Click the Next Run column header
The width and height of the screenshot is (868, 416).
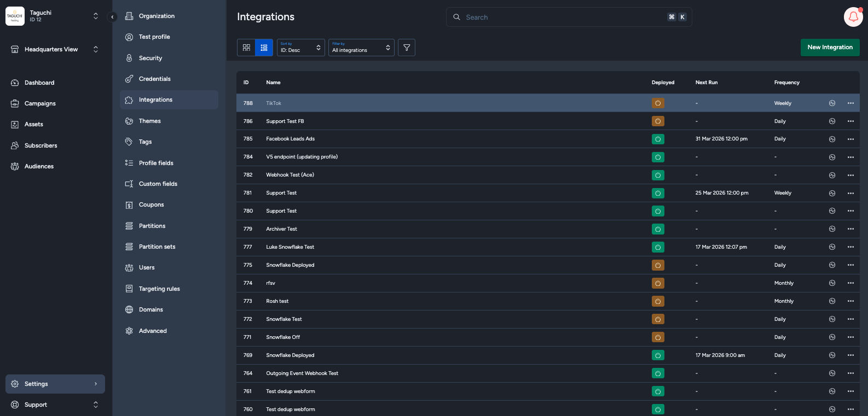[x=707, y=83]
